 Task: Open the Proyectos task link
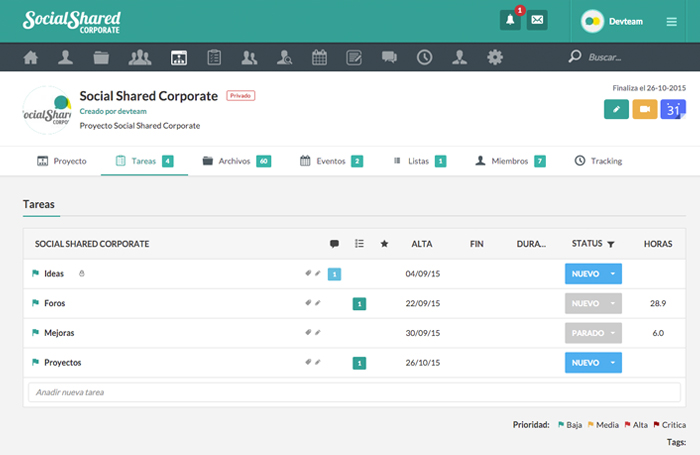63,362
